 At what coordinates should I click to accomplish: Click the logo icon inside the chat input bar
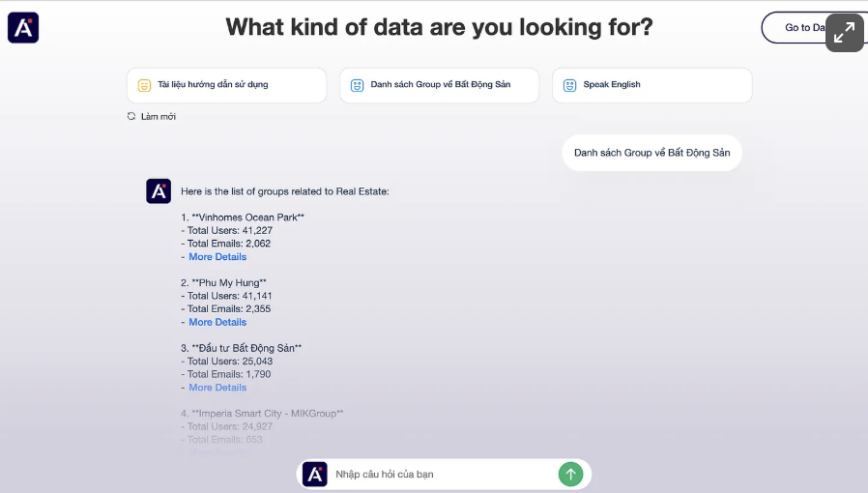(315, 475)
